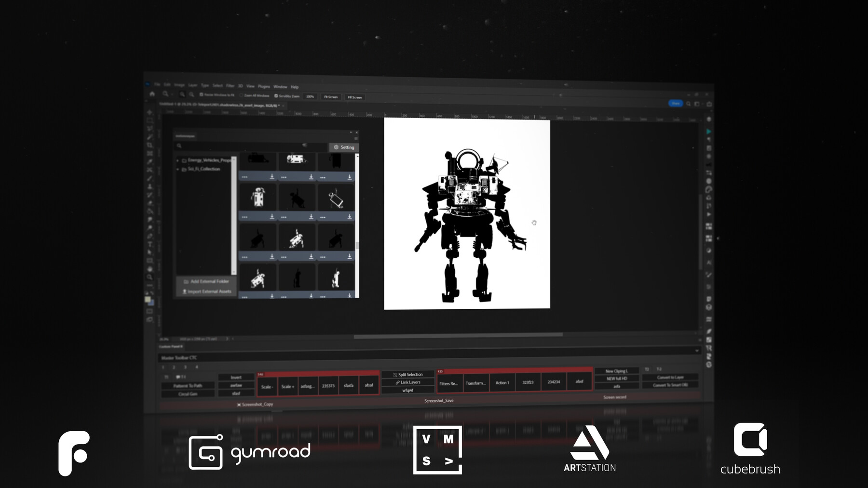Collapse the asset plugin panel with double arrows
868x488 pixels.
(x=351, y=132)
